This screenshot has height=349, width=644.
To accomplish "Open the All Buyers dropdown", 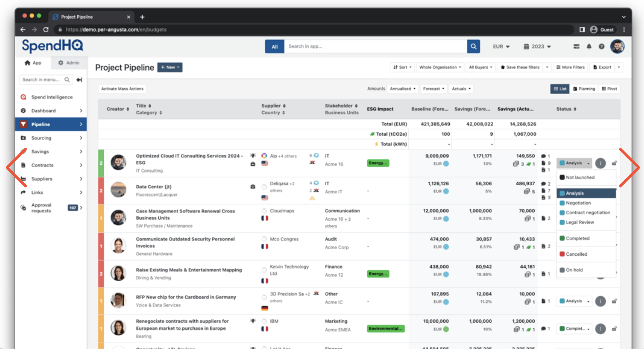I will click(x=480, y=67).
